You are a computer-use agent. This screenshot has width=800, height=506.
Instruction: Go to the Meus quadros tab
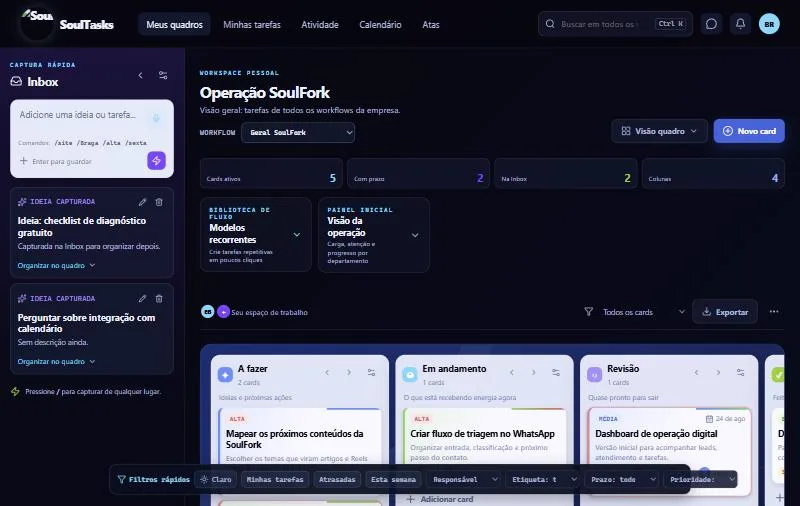(x=174, y=24)
